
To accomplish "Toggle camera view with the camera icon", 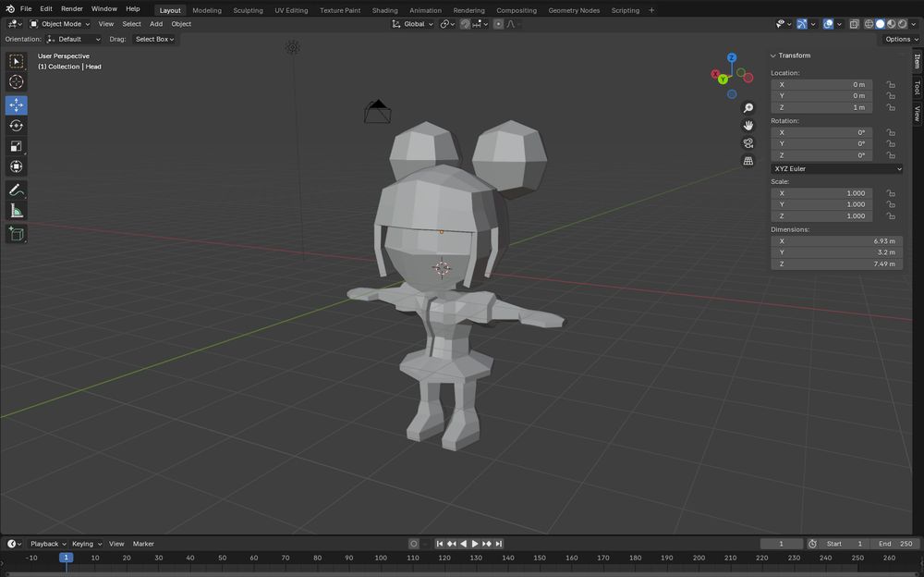I will [x=748, y=143].
